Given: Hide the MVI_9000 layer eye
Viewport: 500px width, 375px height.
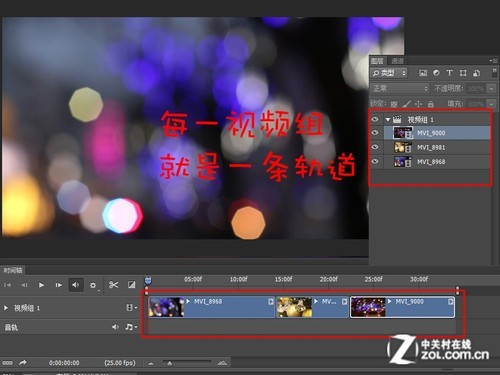Looking at the screenshot, I should (375, 133).
